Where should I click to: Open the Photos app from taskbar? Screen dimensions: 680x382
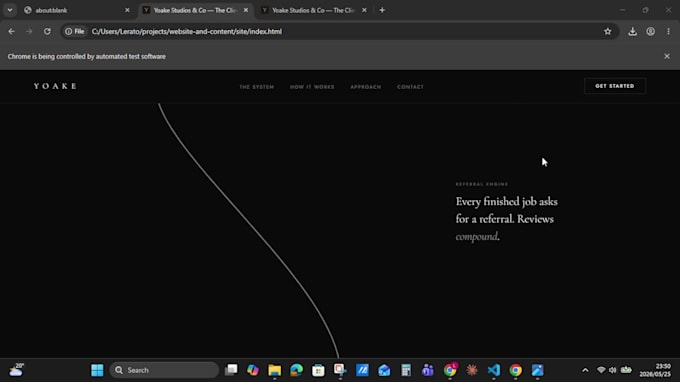coord(537,370)
